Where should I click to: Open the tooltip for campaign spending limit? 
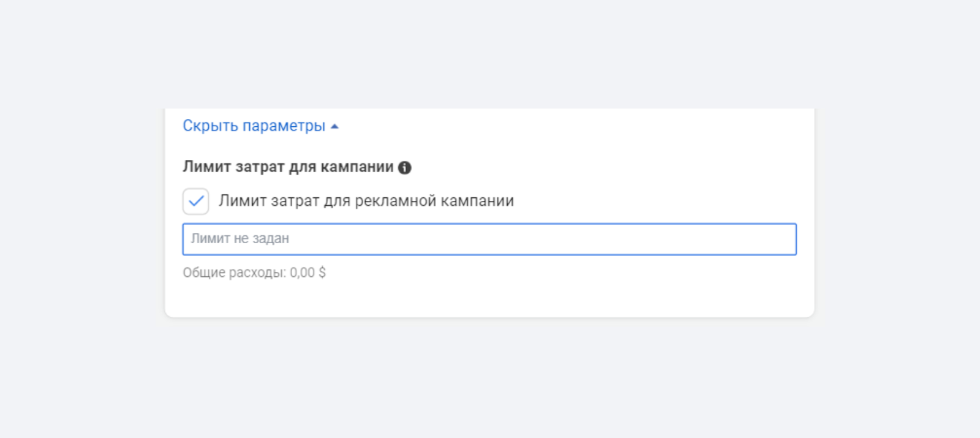click(x=405, y=168)
